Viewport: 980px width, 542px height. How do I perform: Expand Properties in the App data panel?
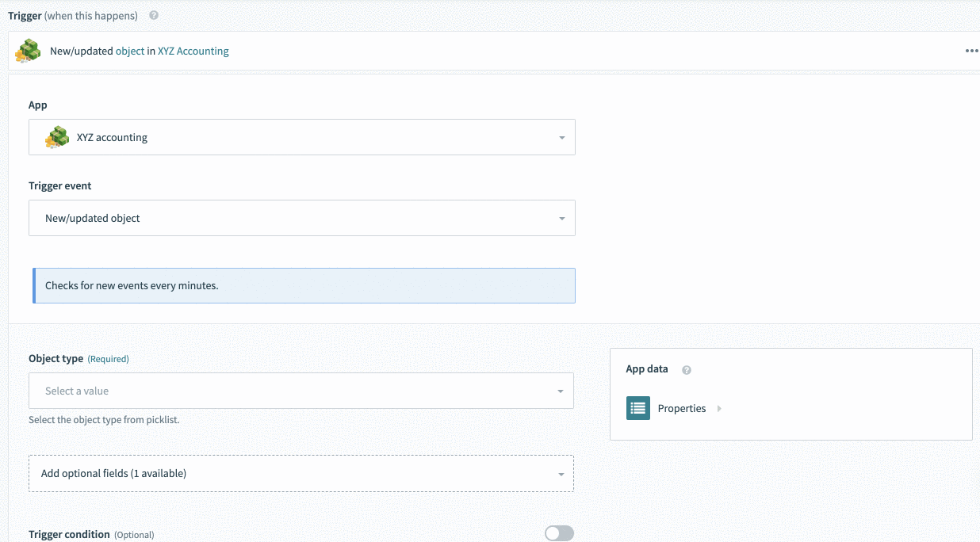tap(718, 408)
